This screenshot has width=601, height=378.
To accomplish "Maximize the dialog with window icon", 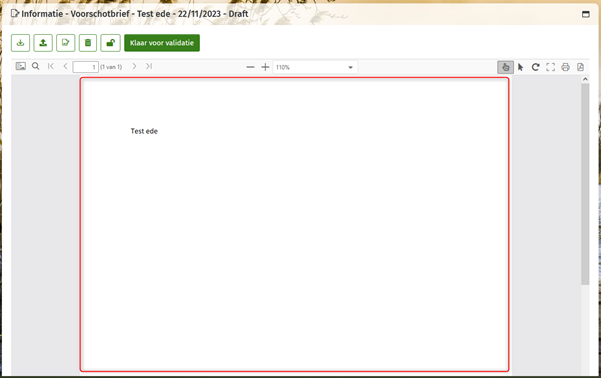I will tap(586, 14).
